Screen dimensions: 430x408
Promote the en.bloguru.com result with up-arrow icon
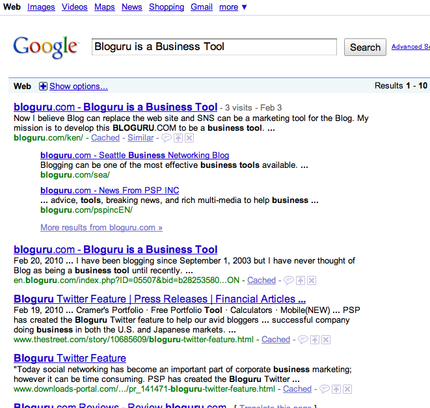[x=301, y=281]
